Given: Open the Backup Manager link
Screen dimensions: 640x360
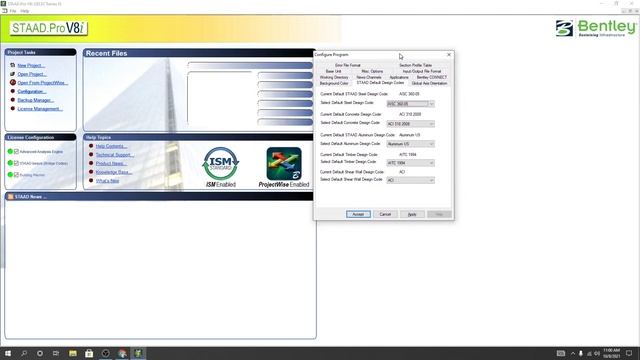Looking at the screenshot, I should point(36,100).
